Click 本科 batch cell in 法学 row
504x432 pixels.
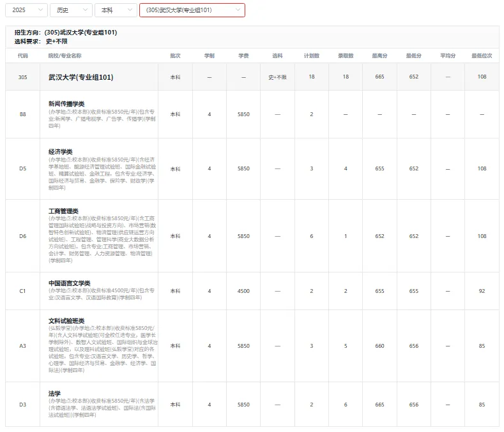pos(175,405)
